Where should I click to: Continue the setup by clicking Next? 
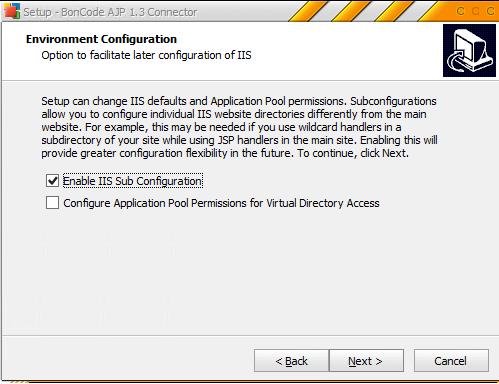tap(366, 361)
